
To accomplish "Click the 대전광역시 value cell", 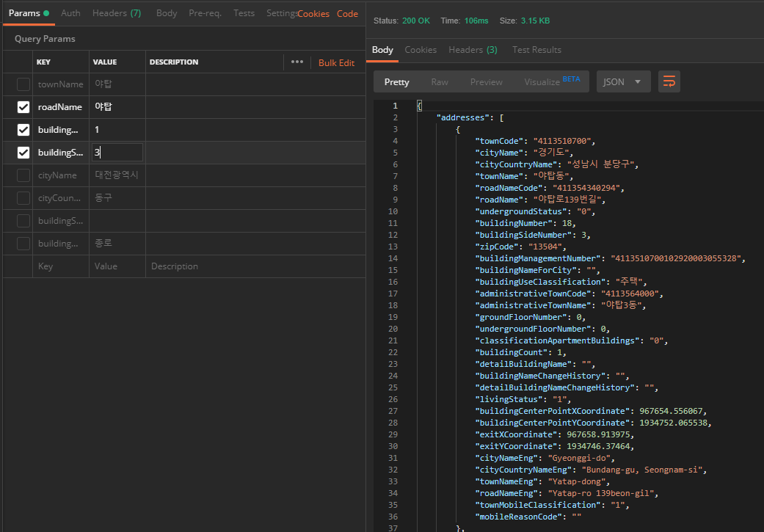I will (x=117, y=175).
